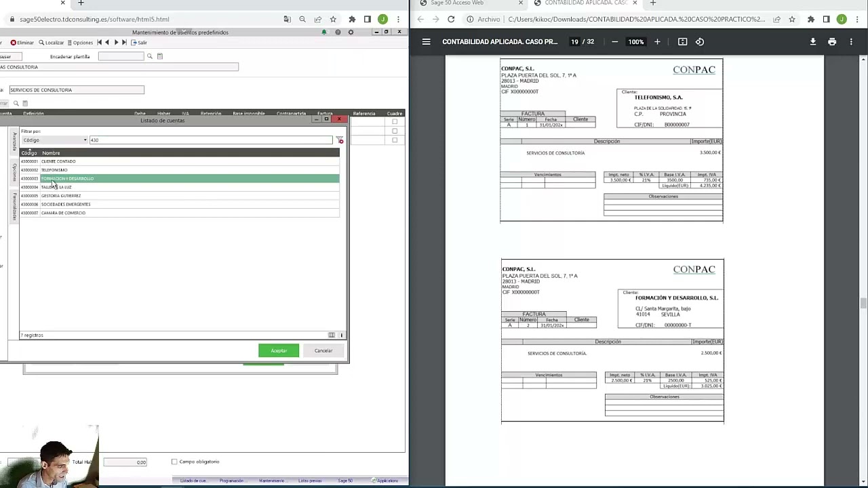Screen dimensions: 868x488
Task: Go to next record arrow
Action: [116, 43]
